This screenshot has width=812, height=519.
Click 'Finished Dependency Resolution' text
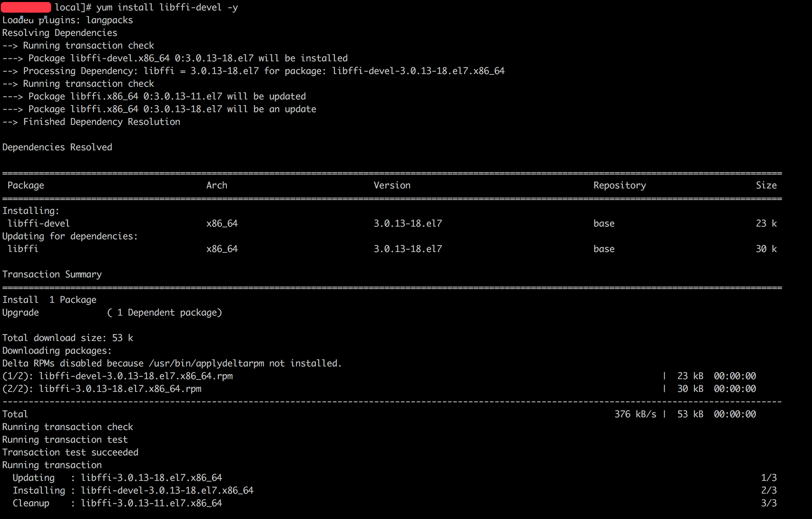click(102, 122)
